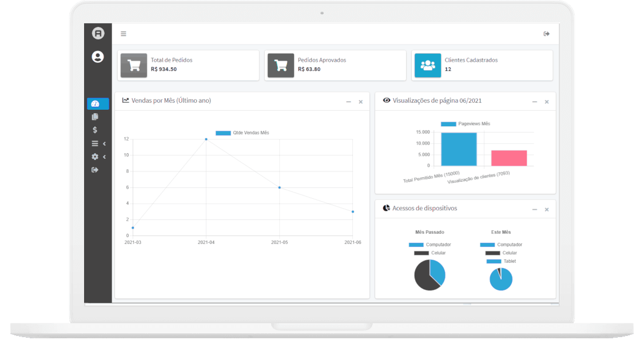Screen dimensions: 644x360
Task: Click the Este Mês pie chart
Action: pyautogui.click(x=501, y=279)
